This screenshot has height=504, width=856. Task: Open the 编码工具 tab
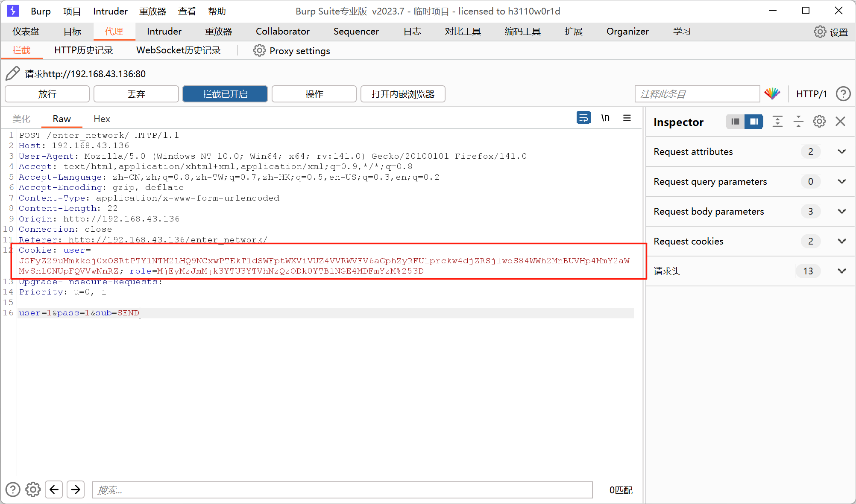(x=522, y=32)
